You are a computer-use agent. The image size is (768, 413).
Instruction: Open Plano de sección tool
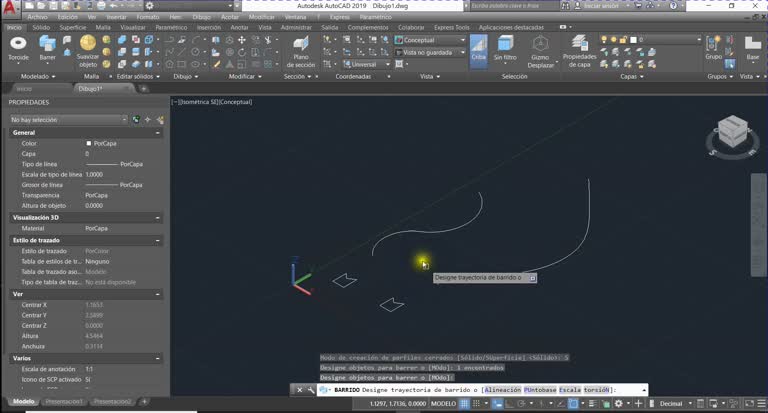pos(301,52)
